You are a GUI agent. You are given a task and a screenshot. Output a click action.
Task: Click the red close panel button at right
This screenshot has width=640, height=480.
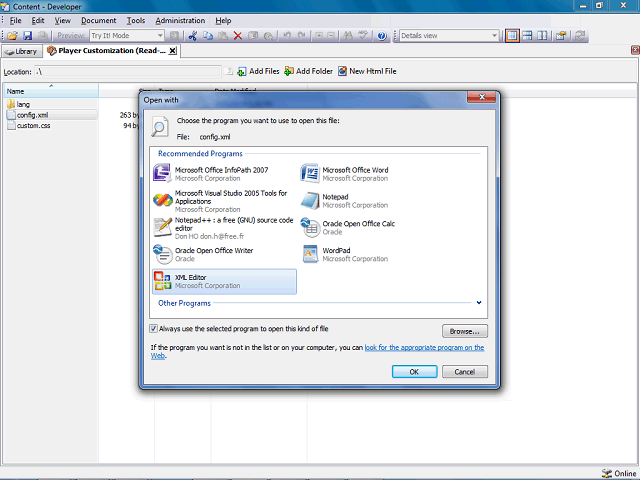point(635,50)
